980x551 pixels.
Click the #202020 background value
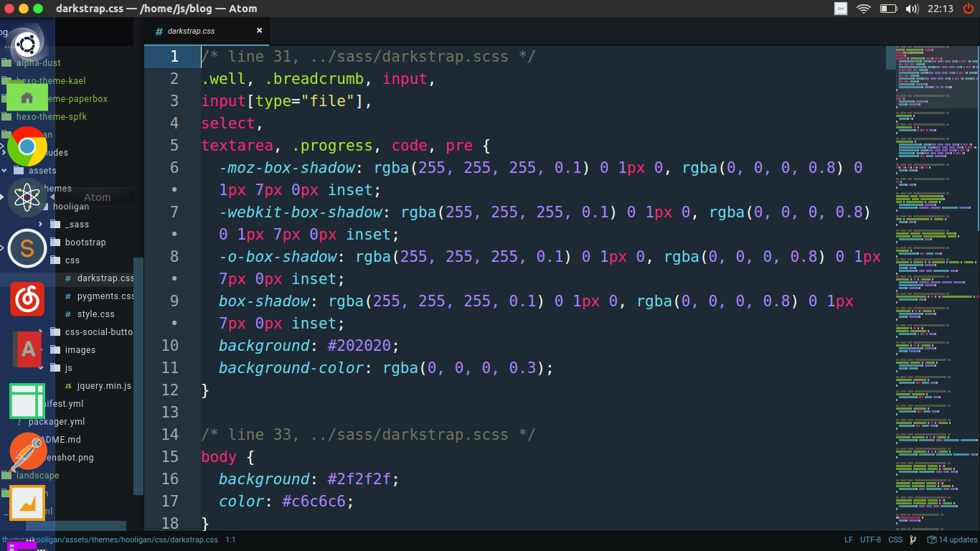point(359,346)
